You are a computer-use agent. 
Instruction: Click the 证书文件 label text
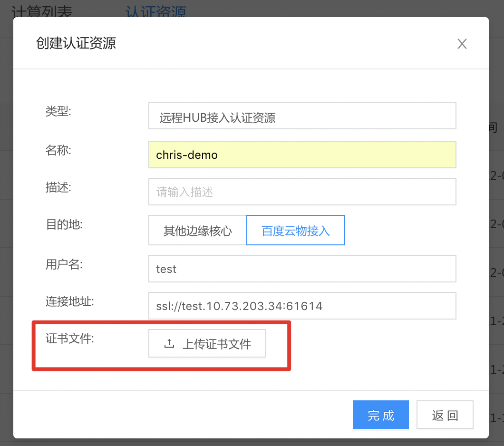[x=70, y=339]
